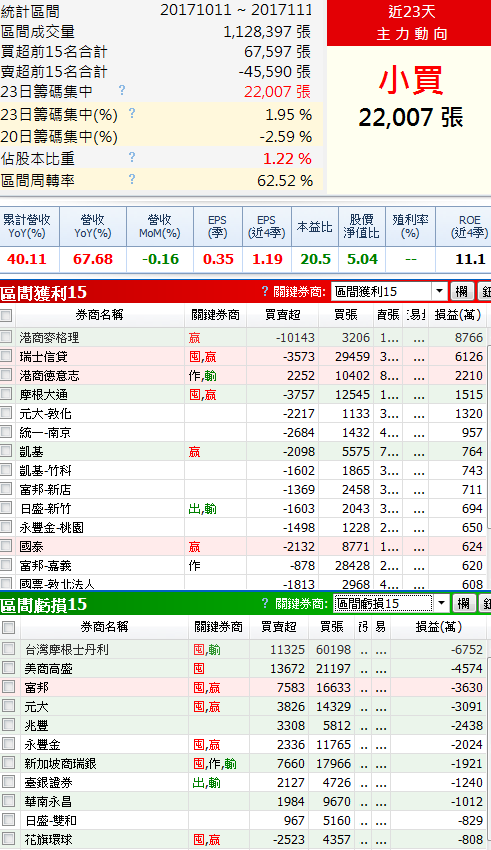The width and height of the screenshot is (491, 850).
Task: Click the 券商名稱 header in the profit table
Action: [99, 315]
